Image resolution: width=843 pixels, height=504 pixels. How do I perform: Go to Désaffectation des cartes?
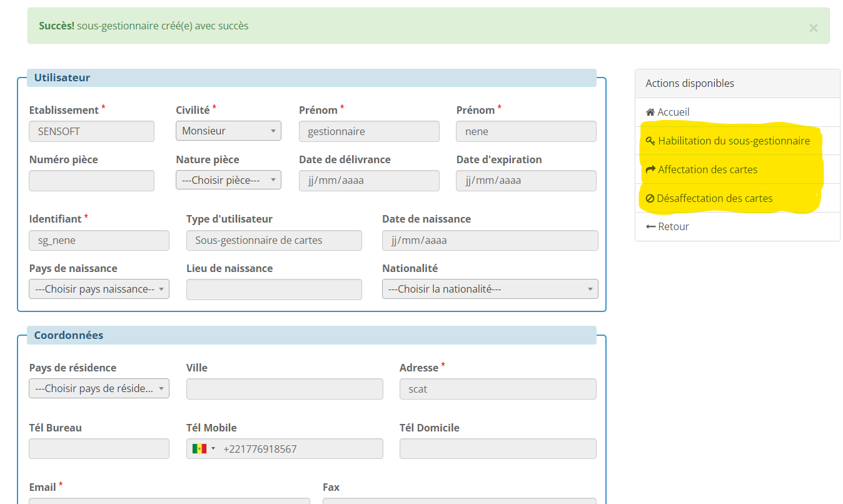[714, 198]
